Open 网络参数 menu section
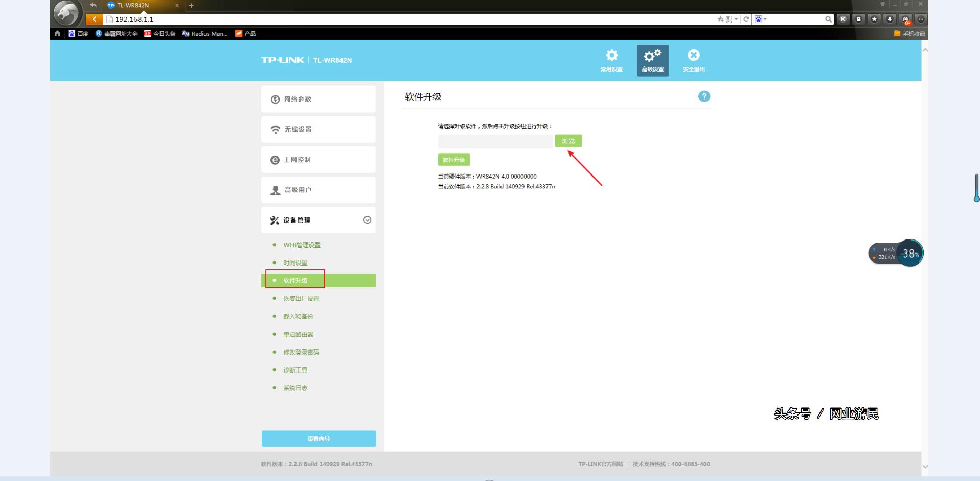 pyautogui.click(x=318, y=99)
